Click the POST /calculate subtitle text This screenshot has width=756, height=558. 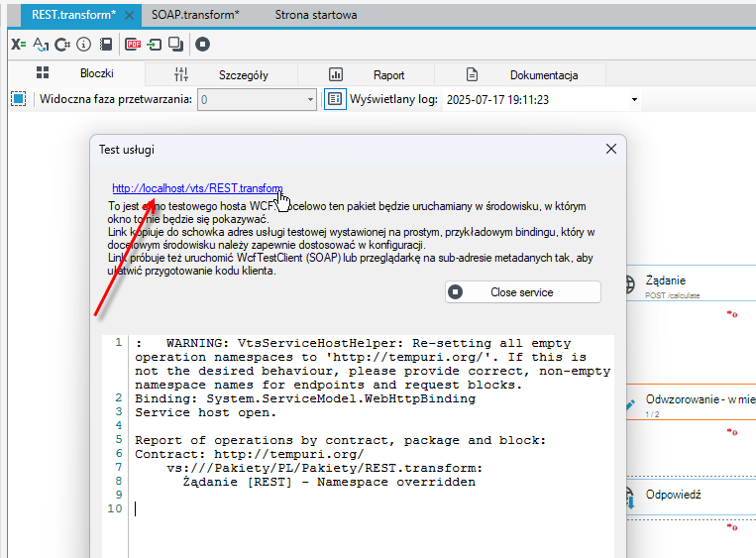point(672,295)
